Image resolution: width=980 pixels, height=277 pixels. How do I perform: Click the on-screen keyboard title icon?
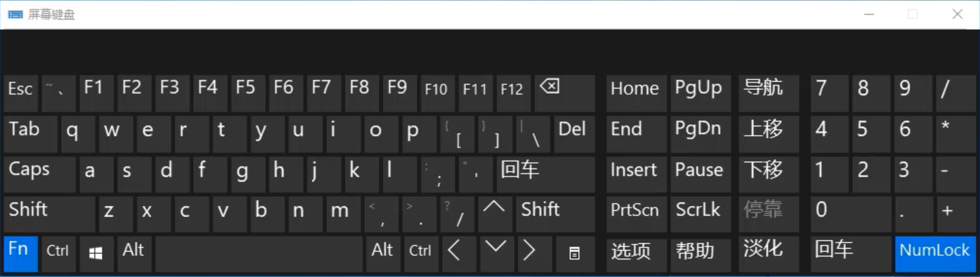15,14
